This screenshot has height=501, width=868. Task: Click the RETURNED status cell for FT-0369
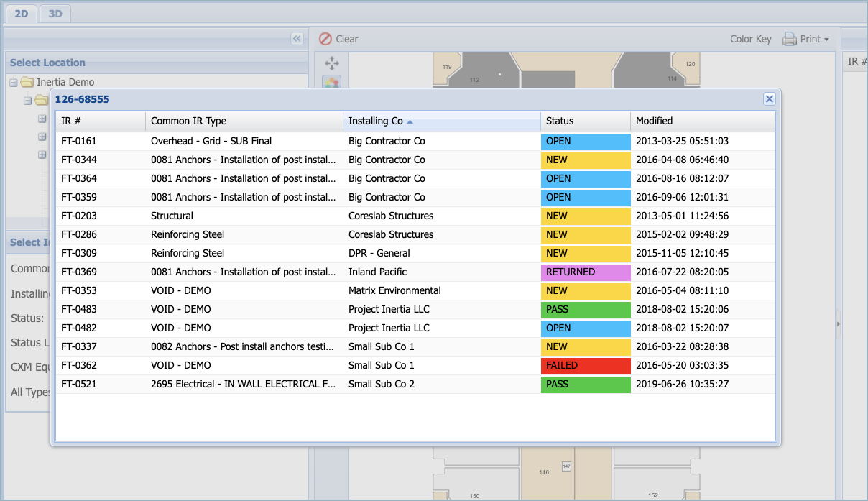[x=586, y=272]
